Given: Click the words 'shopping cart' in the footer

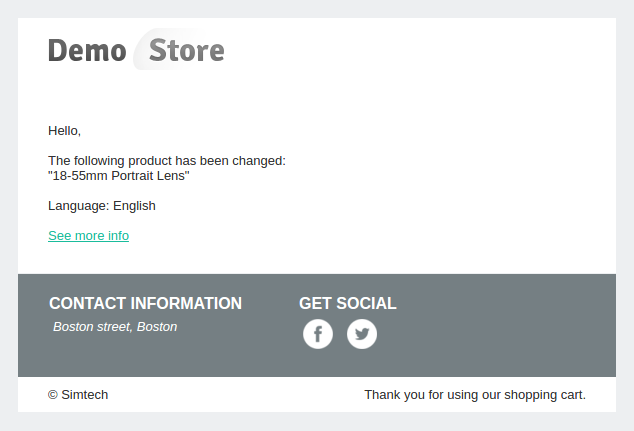Looking at the screenshot, I should (x=545, y=395).
